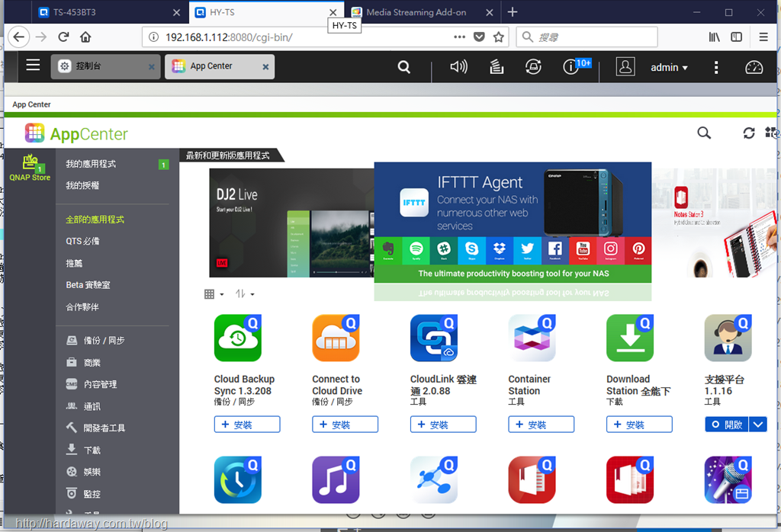Refresh the AppCenter app list
The image size is (781, 532).
coord(749,133)
